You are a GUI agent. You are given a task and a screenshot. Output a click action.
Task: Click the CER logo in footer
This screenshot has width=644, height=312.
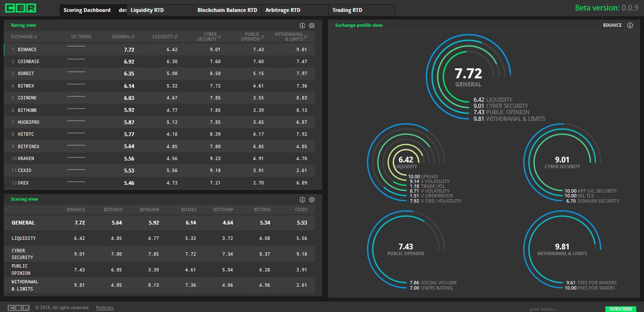(19, 308)
